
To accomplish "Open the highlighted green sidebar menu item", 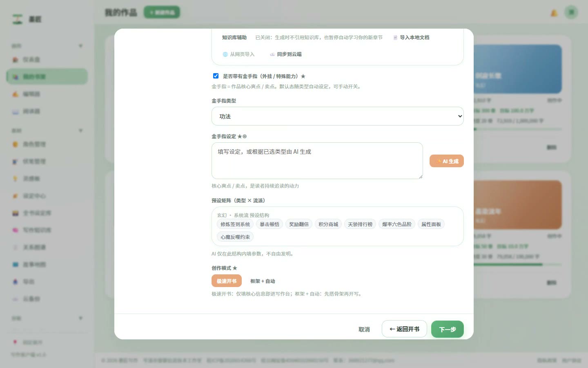I will coord(47,76).
